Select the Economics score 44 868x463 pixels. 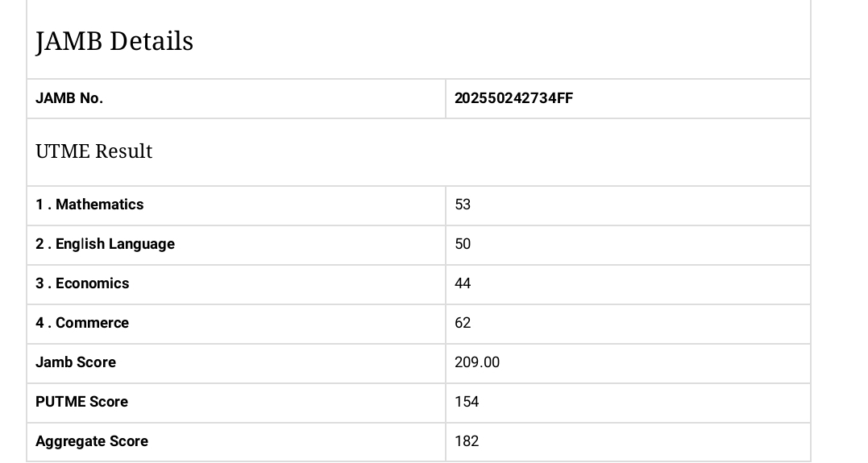coord(463,283)
